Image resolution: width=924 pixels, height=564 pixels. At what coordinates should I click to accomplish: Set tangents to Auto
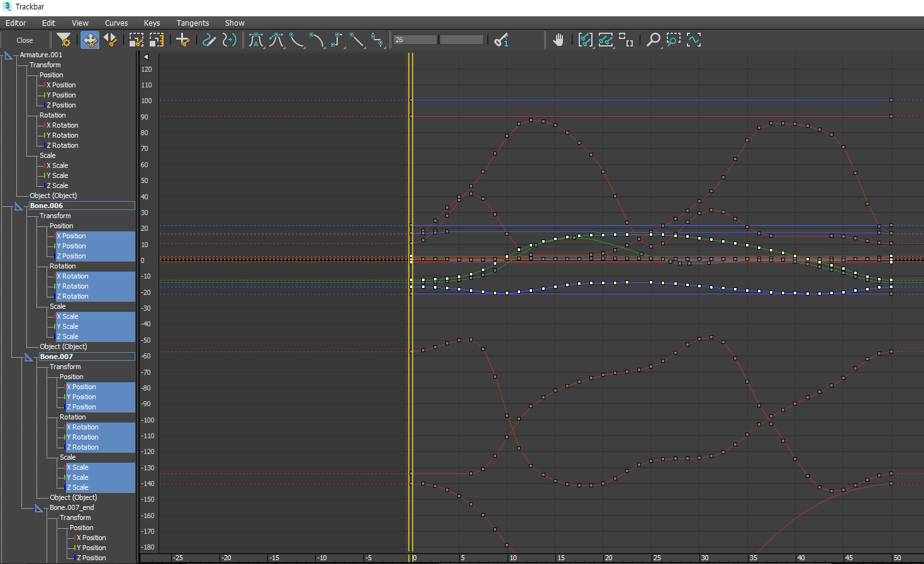pyautogui.click(x=255, y=40)
